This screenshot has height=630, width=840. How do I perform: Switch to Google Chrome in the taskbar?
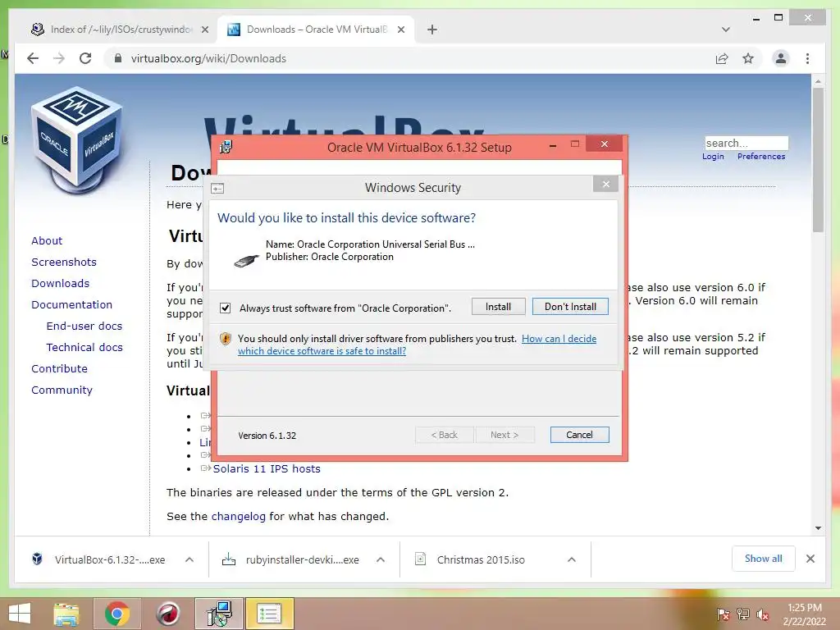point(117,614)
